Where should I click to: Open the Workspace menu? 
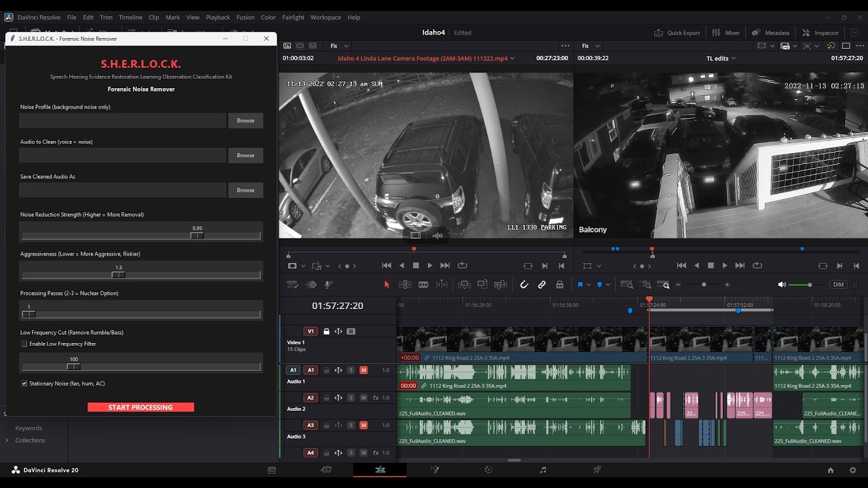(x=325, y=17)
